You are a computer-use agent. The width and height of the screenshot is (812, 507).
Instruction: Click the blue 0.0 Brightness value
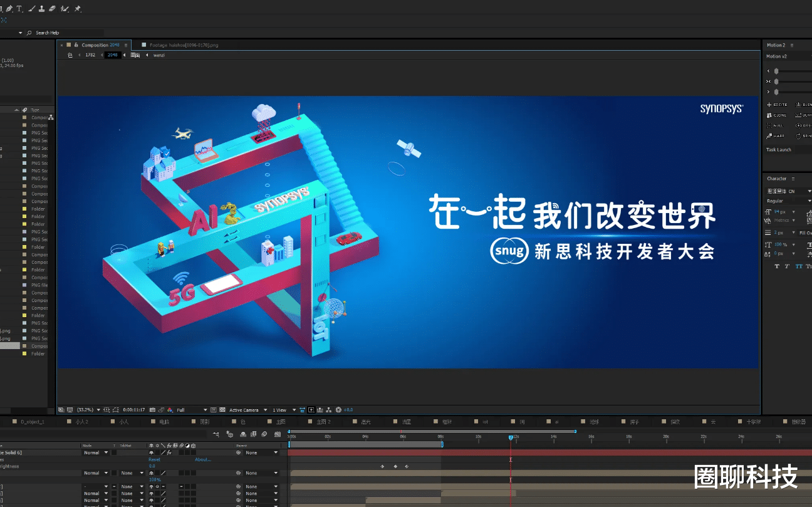pos(152,466)
